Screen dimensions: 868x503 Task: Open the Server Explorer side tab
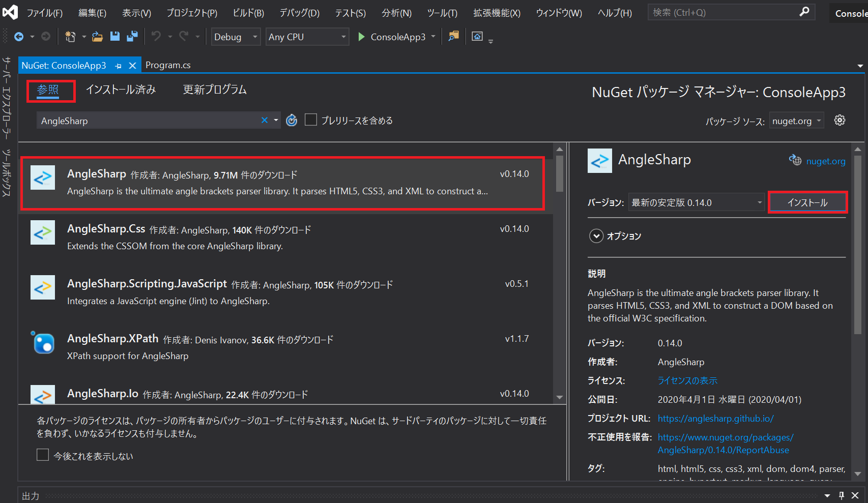point(6,98)
